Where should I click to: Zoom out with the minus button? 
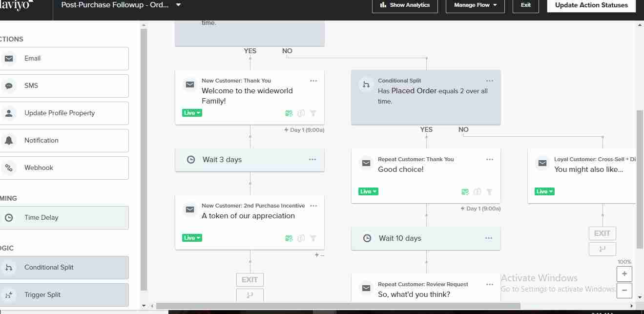(624, 290)
